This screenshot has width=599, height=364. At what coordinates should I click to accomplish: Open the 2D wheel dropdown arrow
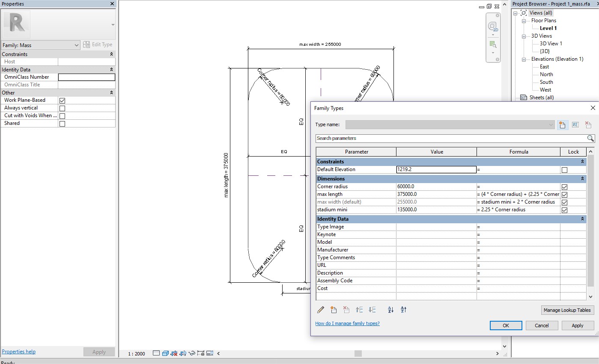point(493,35)
